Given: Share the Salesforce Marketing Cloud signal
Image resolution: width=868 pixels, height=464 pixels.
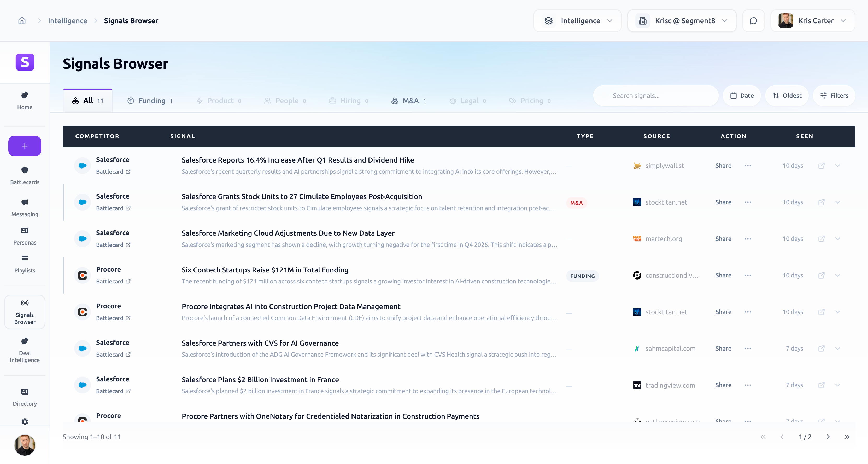Looking at the screenshot, I should [x=723, y=239].
